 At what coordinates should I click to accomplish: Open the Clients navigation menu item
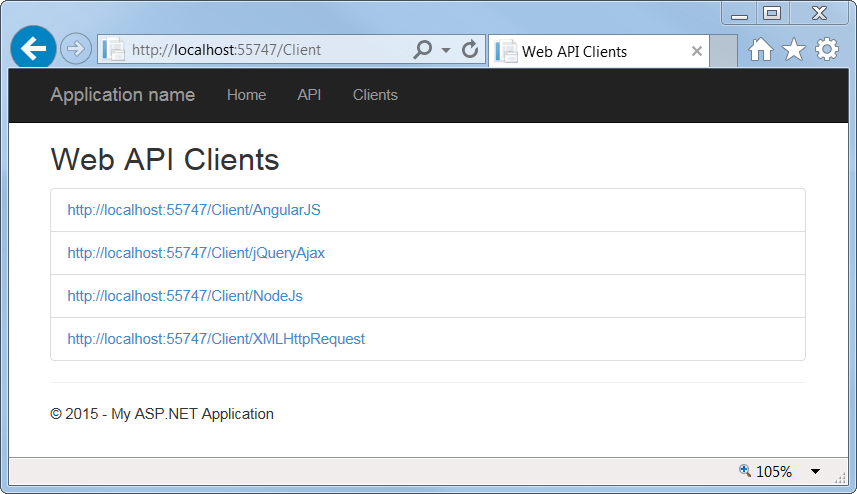(375, 95)
